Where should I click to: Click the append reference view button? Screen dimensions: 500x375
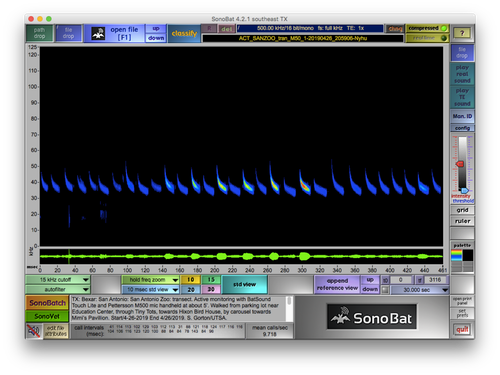coord(337,284)
